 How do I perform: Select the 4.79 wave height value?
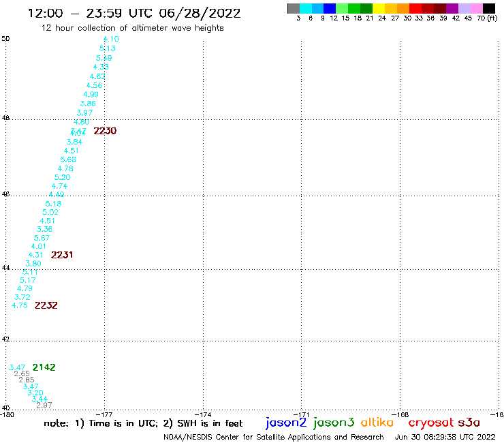[25, 288]
